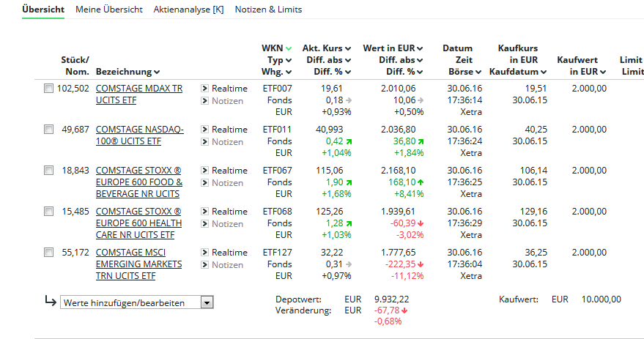Select the COMSTAGE MDAX TR checkbox

tap(48, 89)
